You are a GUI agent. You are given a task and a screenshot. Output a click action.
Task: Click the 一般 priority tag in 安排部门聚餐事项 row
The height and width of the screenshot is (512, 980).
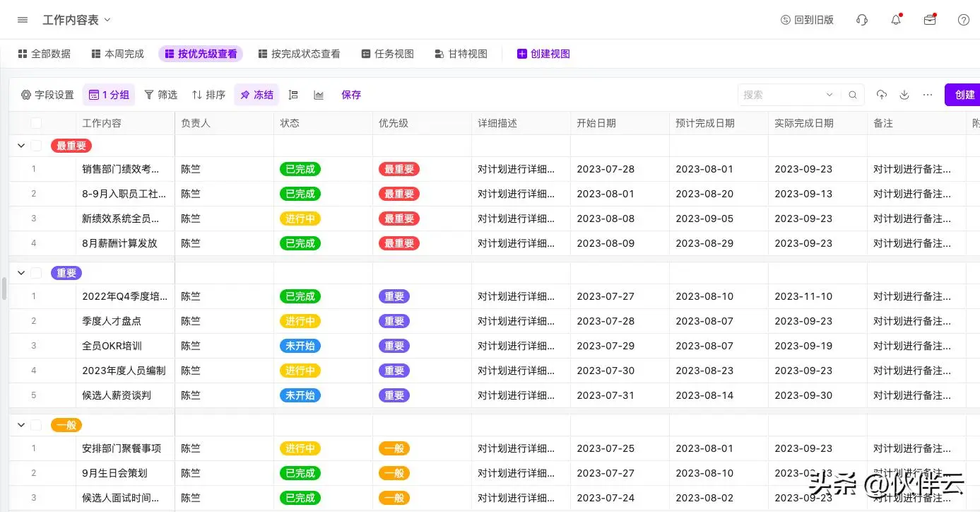point(394,448)
